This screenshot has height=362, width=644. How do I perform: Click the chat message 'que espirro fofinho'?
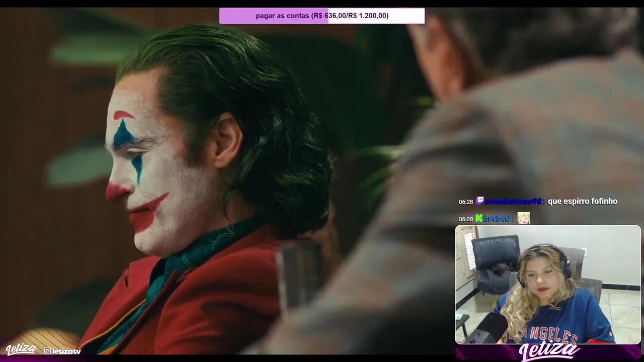582,201
